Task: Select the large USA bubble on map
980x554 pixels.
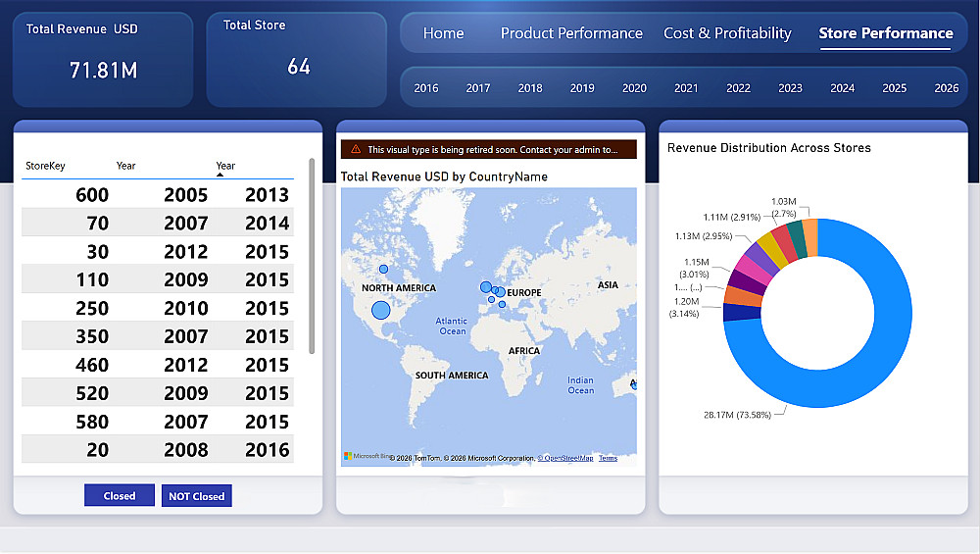Action: [x=380, y=310]
